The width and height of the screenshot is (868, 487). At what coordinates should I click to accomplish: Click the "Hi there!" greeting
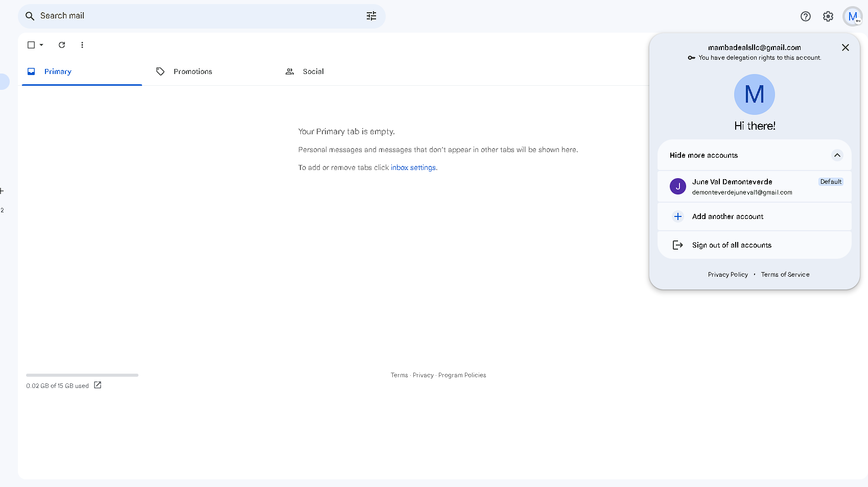tap(755, 126)
